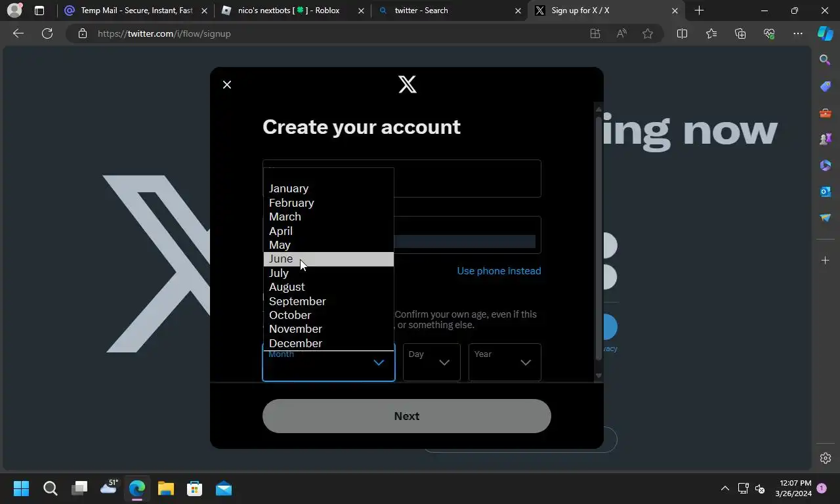The height and width of the screenshot is (504, 840).
Task: Choose November from month list
Action: coord(328,329)
